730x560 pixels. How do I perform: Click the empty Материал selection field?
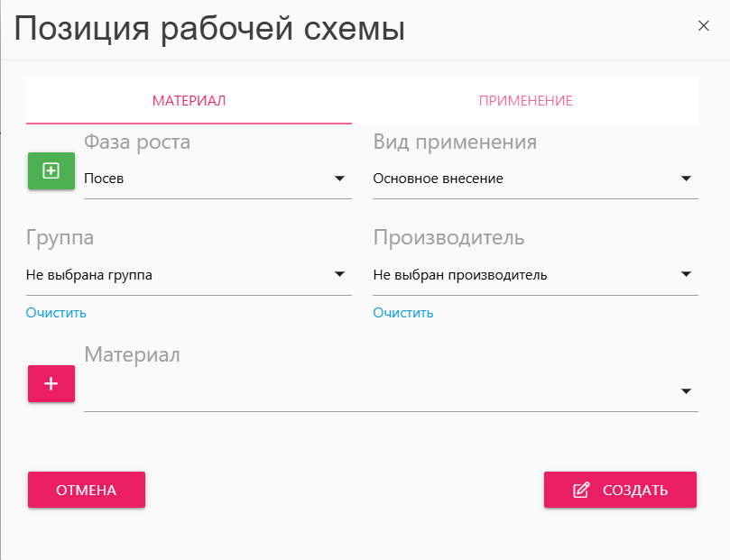379,392
